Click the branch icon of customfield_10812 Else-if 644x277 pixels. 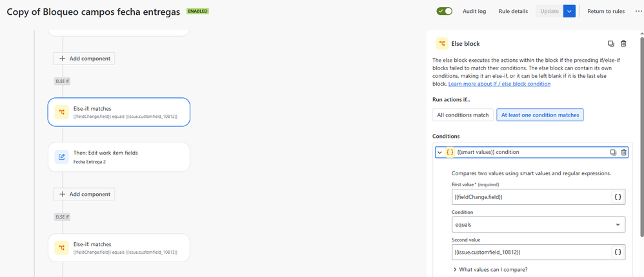pos(61,112)
